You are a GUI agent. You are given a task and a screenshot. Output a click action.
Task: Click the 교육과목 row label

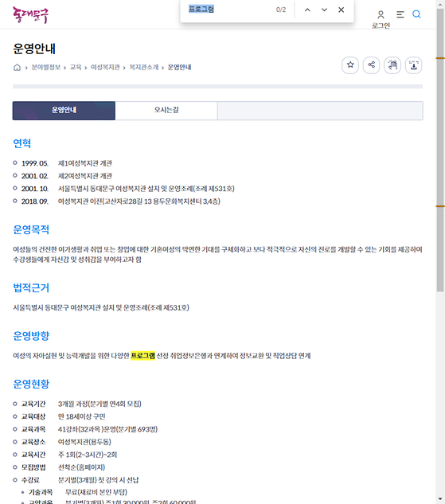tap(33, 429)
